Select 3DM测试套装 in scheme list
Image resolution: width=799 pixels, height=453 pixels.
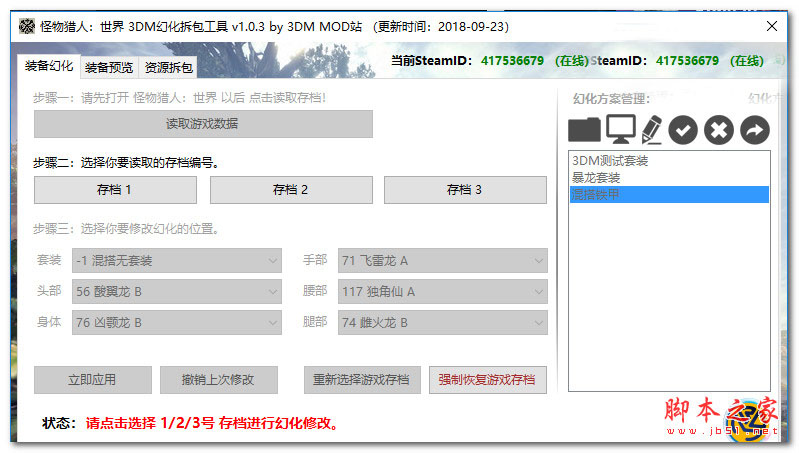click(669, 161)
